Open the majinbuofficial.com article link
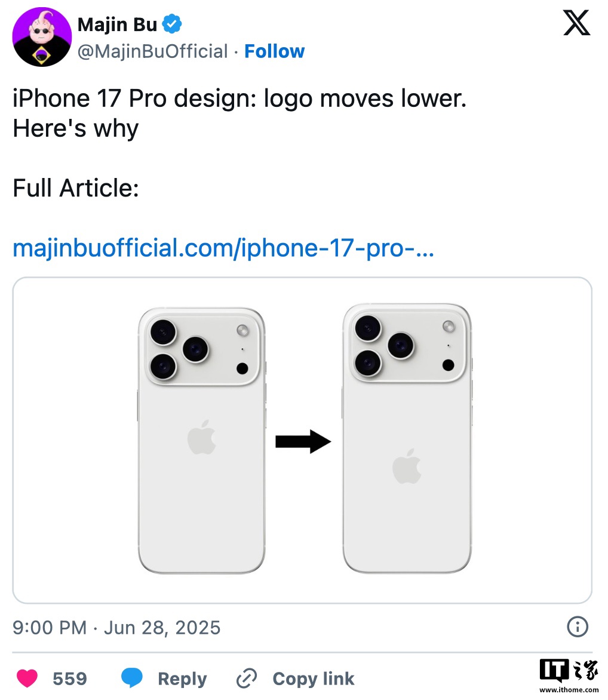The image size is (608, 700). pyautogui.click(x=223, y=248)
